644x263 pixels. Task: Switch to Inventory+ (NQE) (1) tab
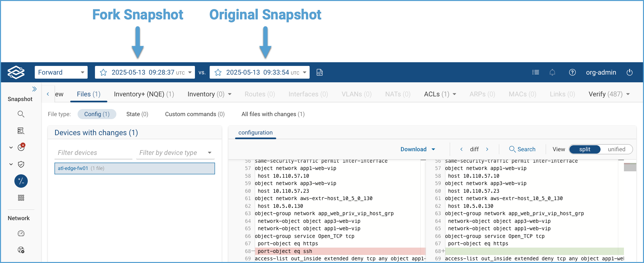[x=144, y=94]
